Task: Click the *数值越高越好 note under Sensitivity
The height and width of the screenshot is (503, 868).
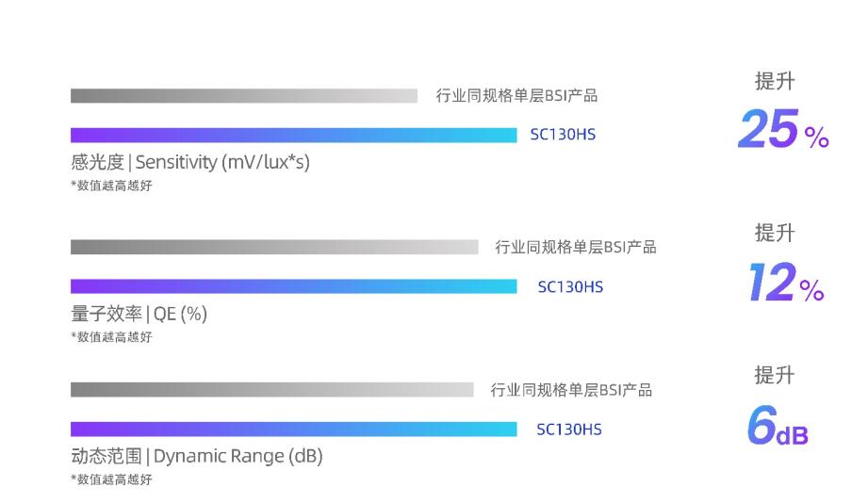Action: click(111, 186)
